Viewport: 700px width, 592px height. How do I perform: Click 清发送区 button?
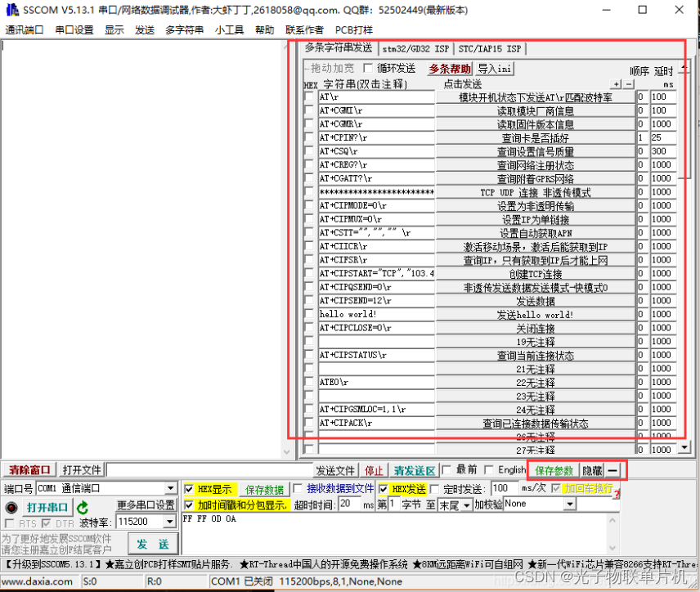pyautogui.click(x=415, y=470)
